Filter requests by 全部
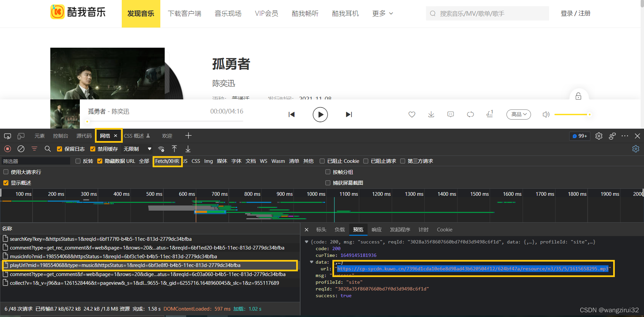The height and width of the screenshot is (317, 644). coord(144,161)
